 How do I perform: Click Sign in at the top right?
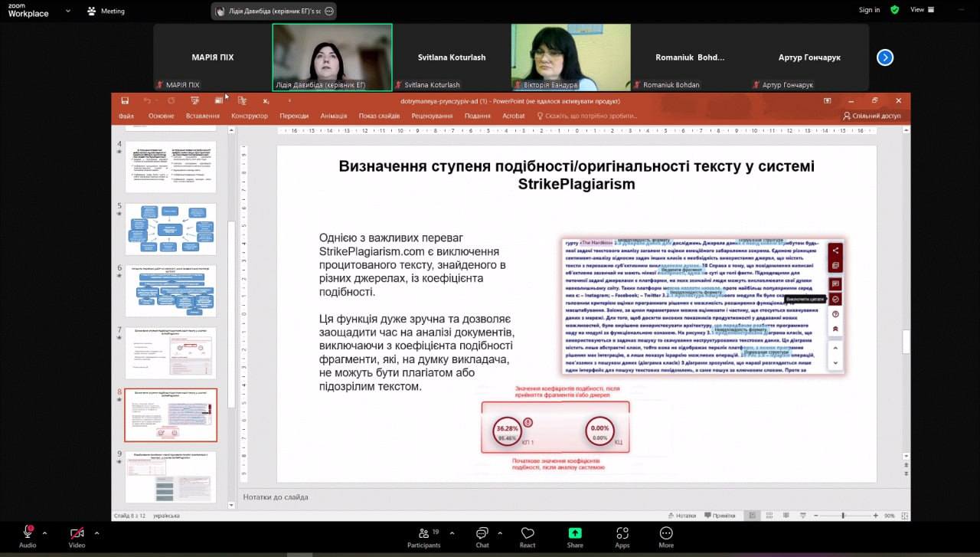point(869,11)
